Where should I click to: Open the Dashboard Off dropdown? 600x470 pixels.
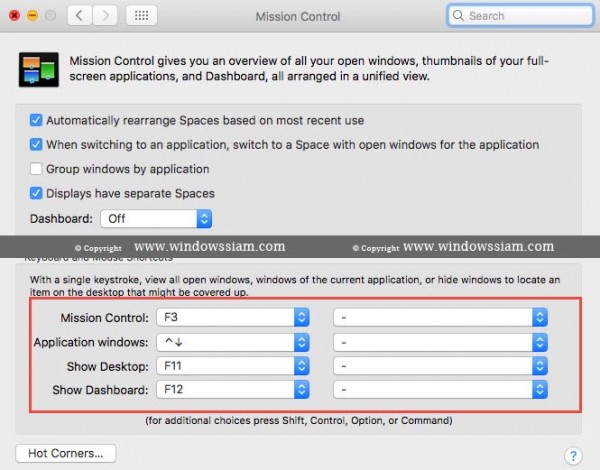[x=156, y=219]
